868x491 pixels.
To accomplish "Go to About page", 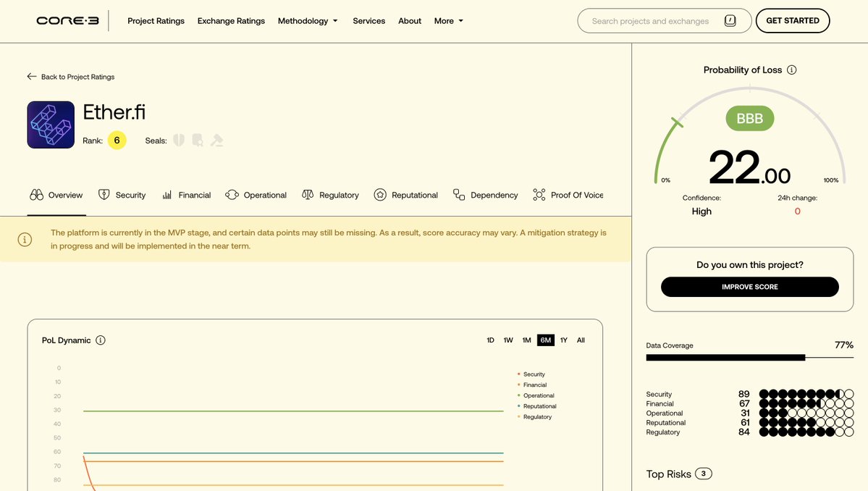I will (410, 20).
